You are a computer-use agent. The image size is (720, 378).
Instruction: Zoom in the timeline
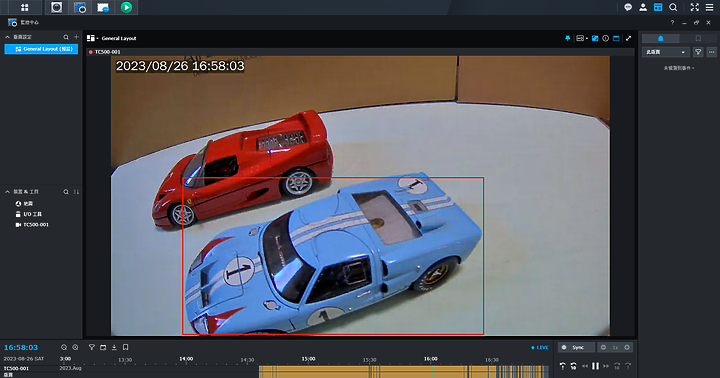[75, 348]
